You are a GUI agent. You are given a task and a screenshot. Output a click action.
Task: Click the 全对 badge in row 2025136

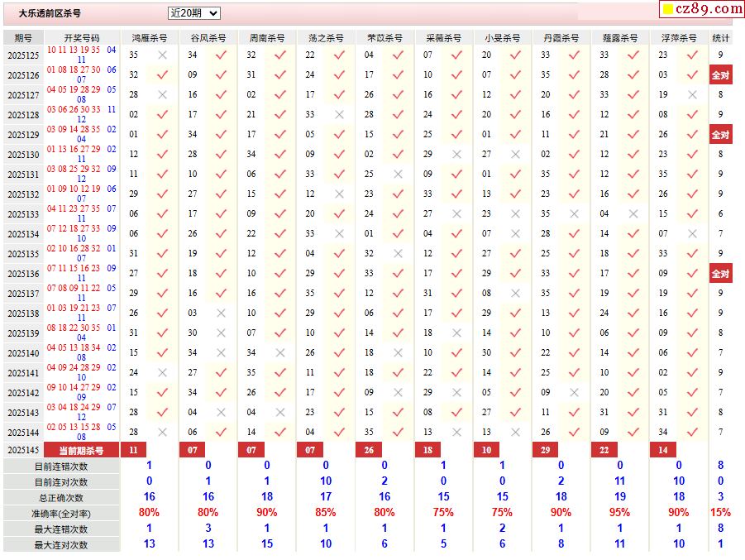(x=720, y=274)
